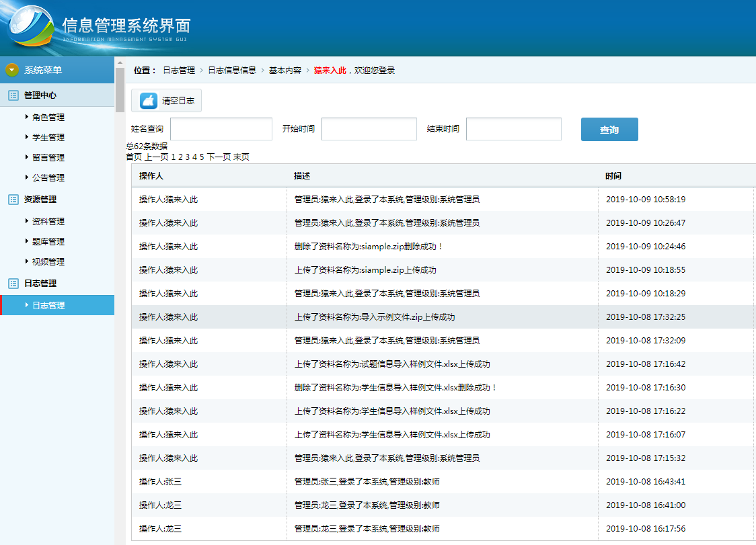Click description 上传了资料名称为:siample.zip上传成功

point(365,270)
